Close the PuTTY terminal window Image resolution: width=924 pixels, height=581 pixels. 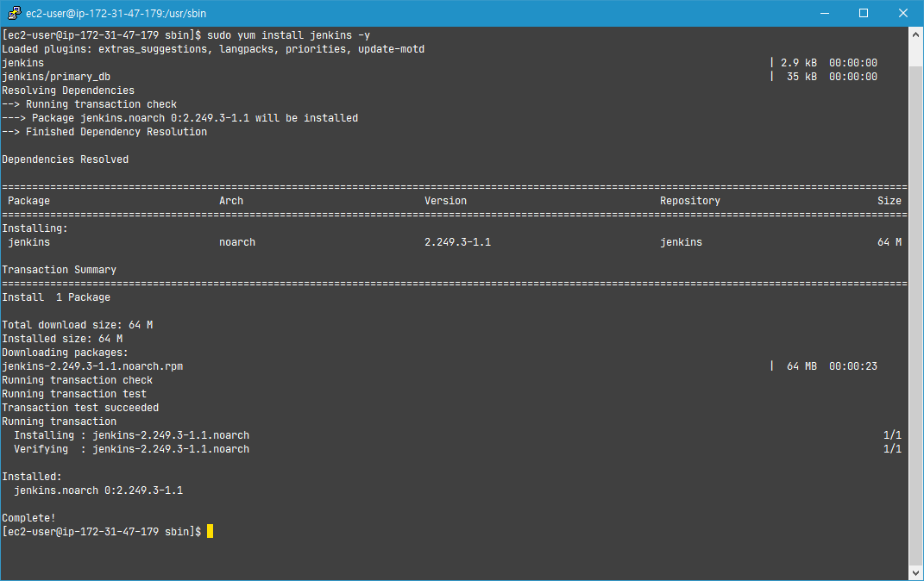902,13
